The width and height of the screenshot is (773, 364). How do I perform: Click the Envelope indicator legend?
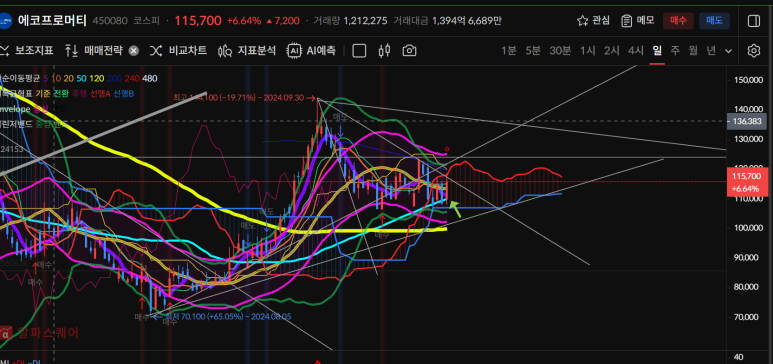pos(15,109)
